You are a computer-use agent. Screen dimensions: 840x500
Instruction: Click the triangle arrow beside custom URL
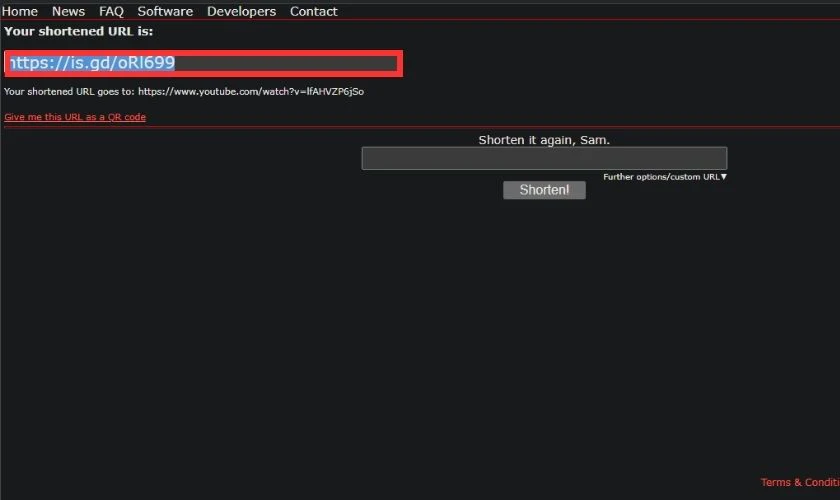click(x=724, y=177)
